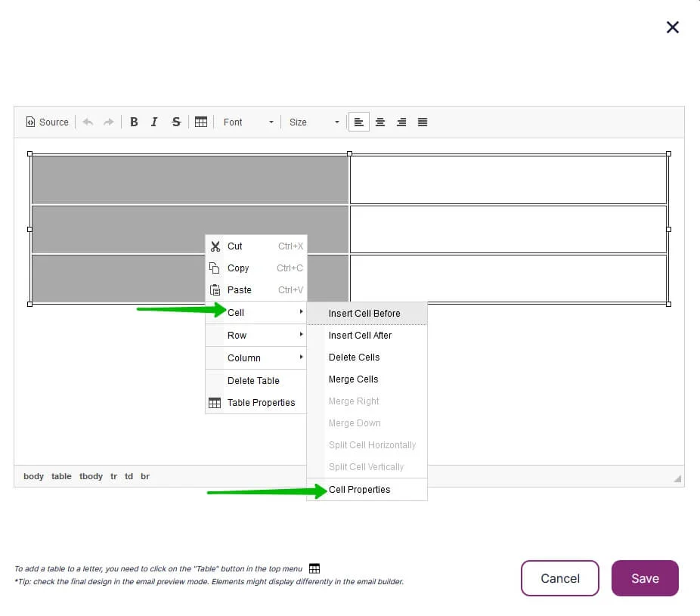Screen dimensions: 700x616
Task: Select Center alignment icon
Action: pyautogui.click(x=380, y=122)
